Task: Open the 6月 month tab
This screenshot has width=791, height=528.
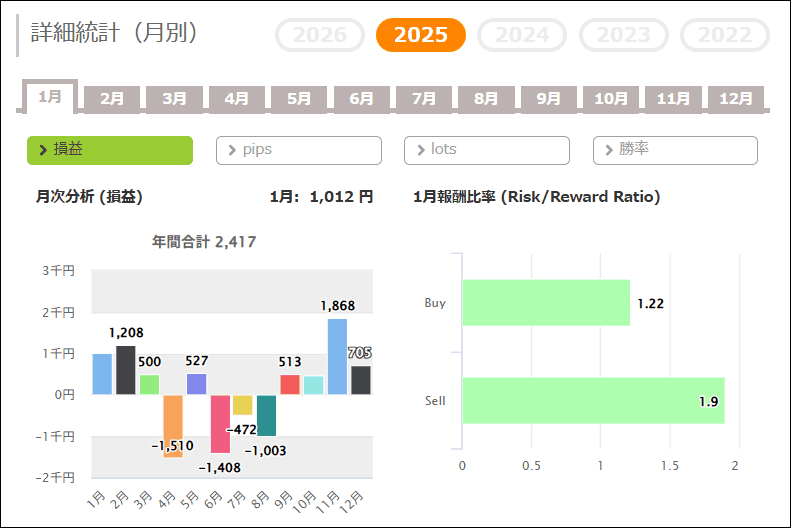Action: [x=361, y=99]
